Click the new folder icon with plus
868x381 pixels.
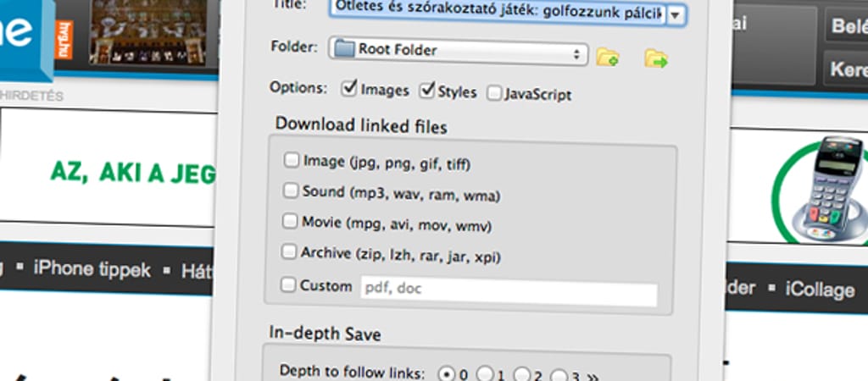(x=607, y=58)
